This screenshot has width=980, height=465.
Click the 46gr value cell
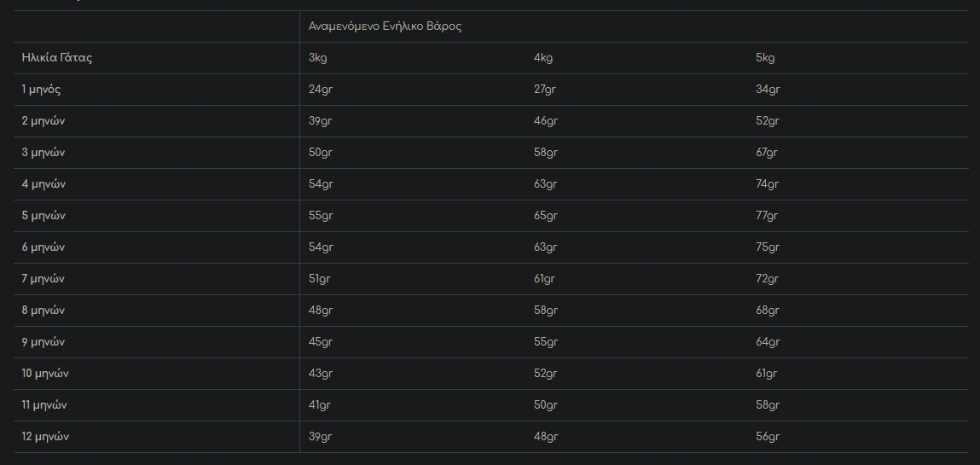(546, 121)
